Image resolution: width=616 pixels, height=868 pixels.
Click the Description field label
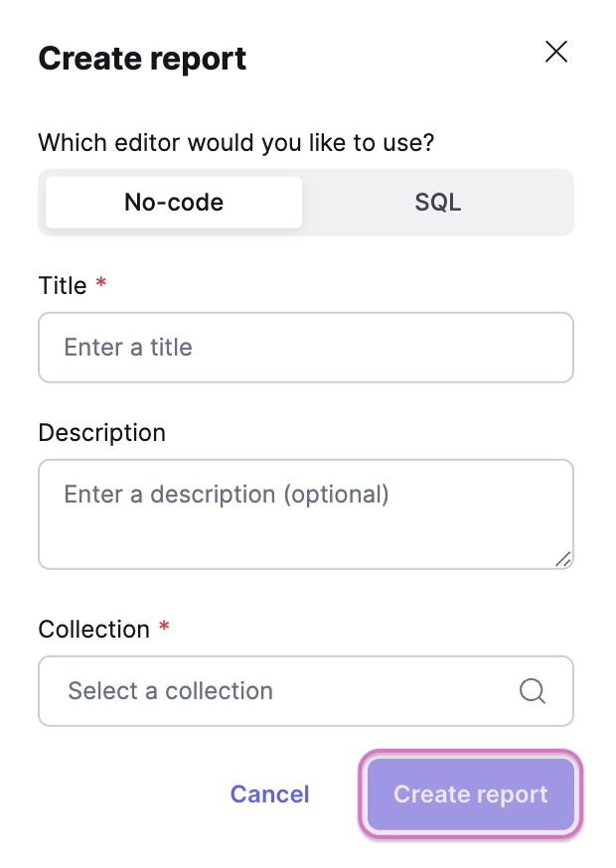101,433
